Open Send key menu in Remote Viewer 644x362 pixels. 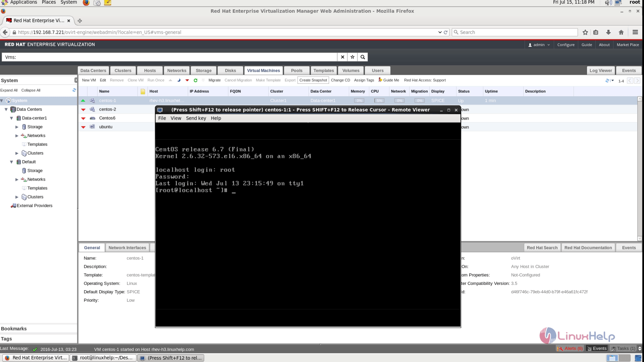pyautogui.click(x=196, y=118)
